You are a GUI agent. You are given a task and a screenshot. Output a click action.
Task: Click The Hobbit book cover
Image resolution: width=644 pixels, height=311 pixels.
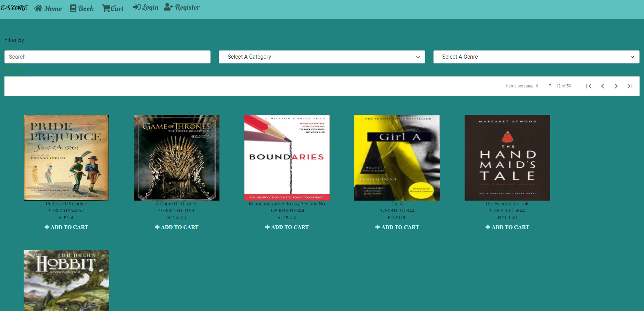coord(66,280)
